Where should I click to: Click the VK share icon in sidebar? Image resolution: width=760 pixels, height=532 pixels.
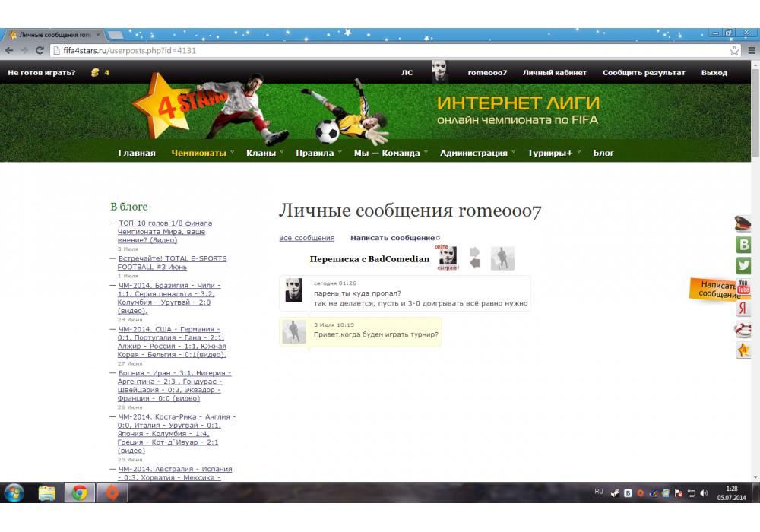click(x=743, y=245)
